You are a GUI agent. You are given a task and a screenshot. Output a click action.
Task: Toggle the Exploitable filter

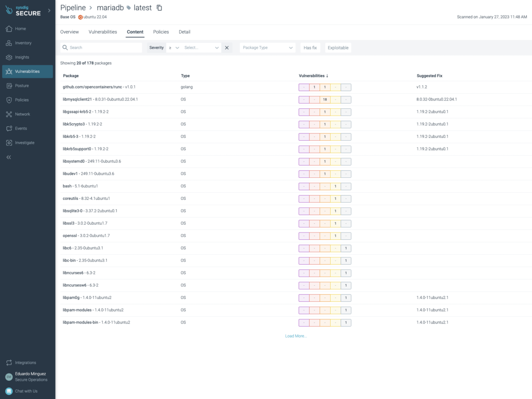pyautogui.click(x=338, y=48)
